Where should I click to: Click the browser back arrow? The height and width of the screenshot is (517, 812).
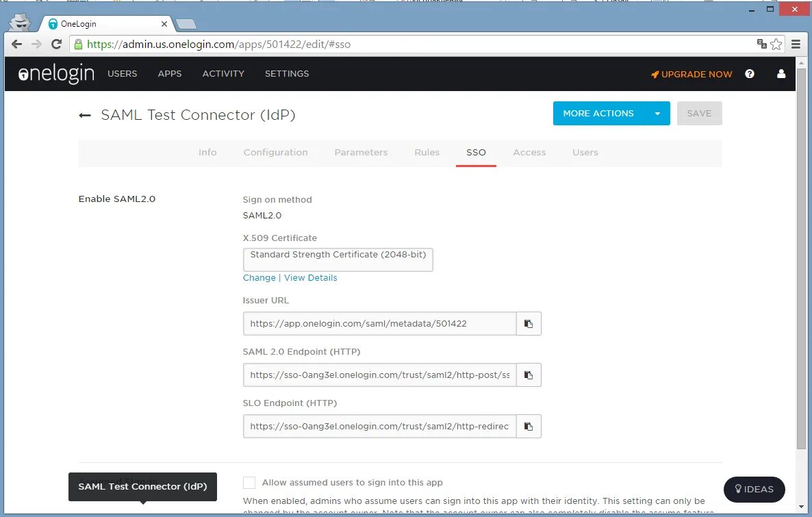point(16,44)
